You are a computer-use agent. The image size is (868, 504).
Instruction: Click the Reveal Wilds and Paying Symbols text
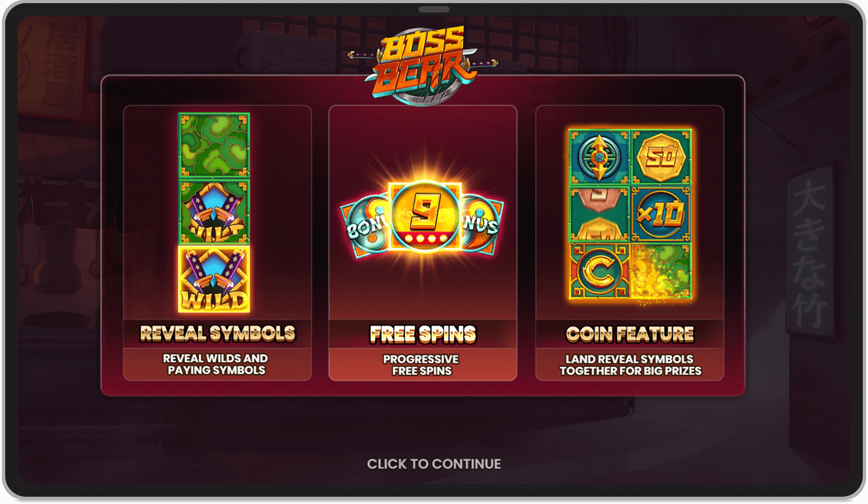[216, 364]
